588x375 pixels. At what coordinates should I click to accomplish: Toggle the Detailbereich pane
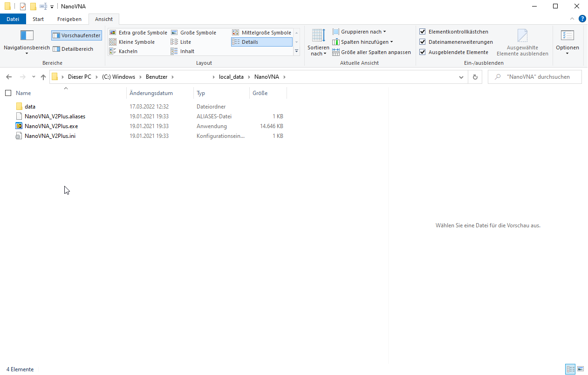73,49
